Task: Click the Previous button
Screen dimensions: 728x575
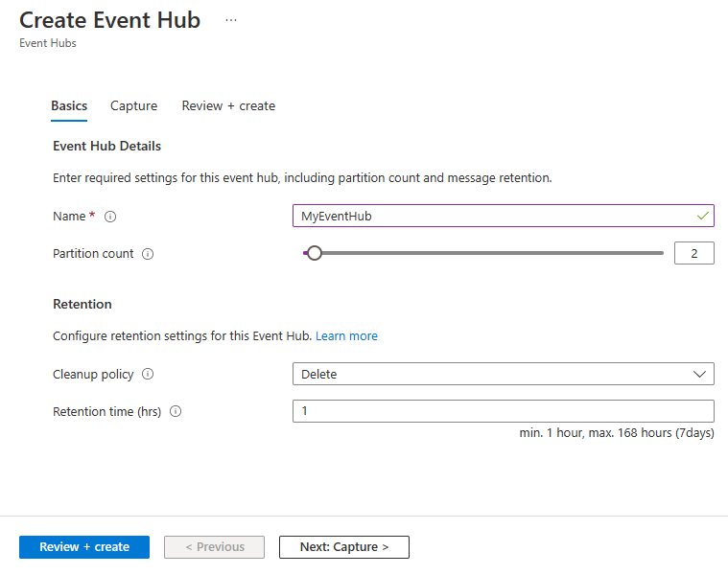Action: (214, 547)
